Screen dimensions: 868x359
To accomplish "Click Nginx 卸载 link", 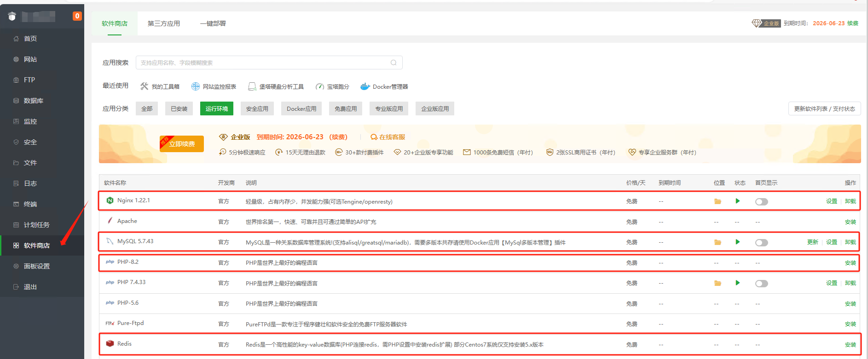I will click(x=850, y=201).
